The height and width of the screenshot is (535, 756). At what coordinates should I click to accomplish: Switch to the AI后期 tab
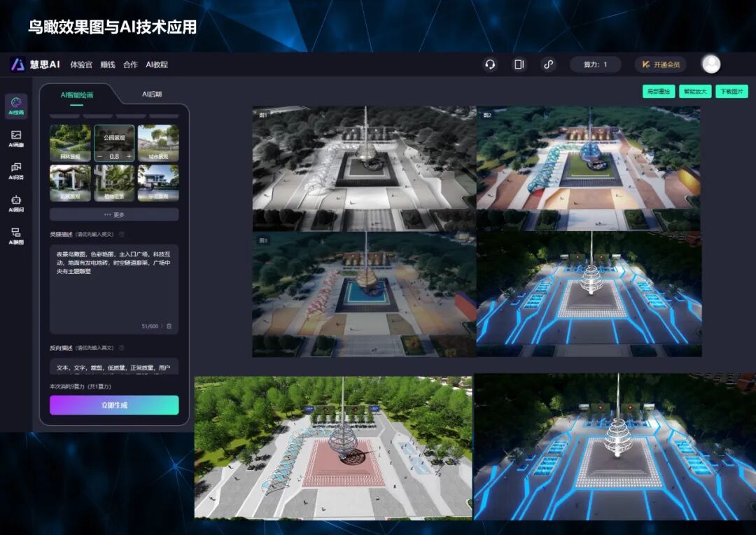click(152, 94)
